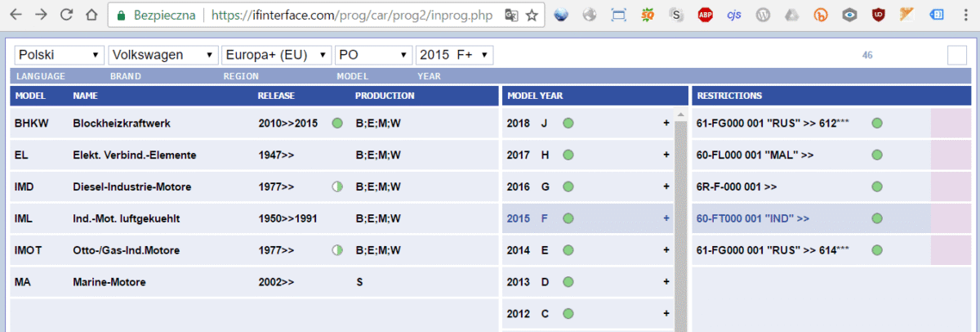Click the pink swatch beside 61-FG000 001 612
The width and height of the screenshot is (980, 332).
951,123
